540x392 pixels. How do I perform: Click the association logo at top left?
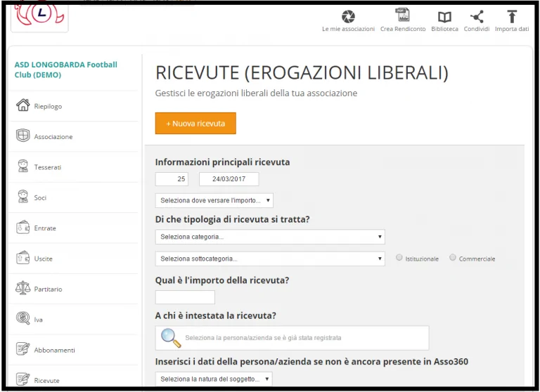coord(39,15)
